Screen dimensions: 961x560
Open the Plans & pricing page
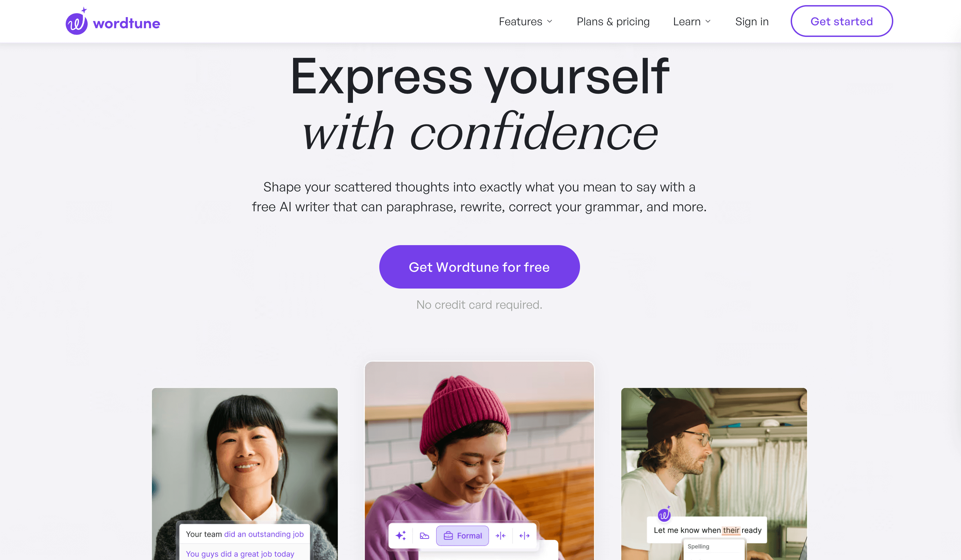click(x=613, y=21)
